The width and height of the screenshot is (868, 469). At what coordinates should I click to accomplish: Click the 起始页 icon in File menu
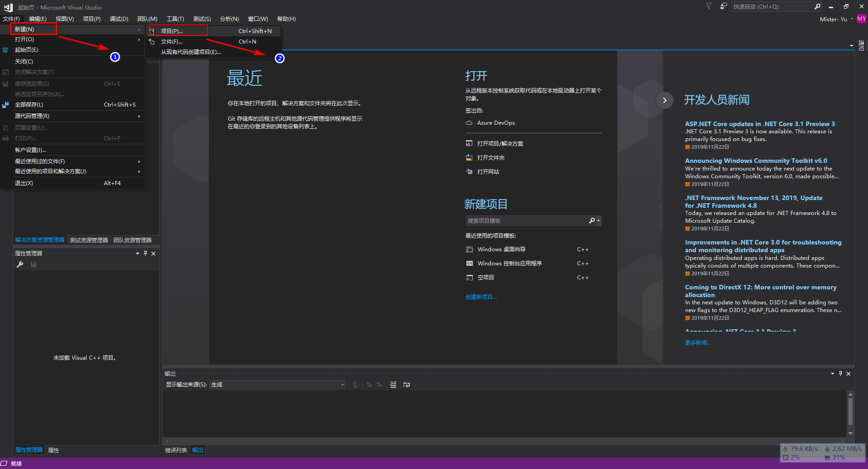[x=5, y=50]
